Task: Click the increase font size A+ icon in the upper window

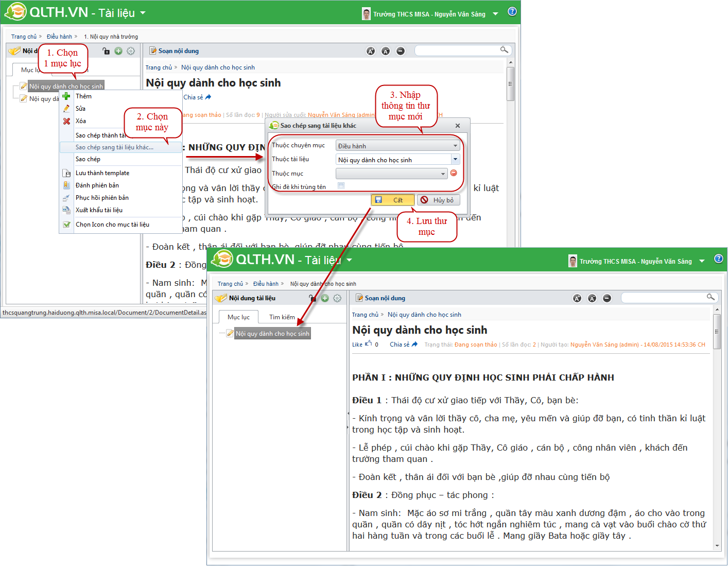Action: 371,51
